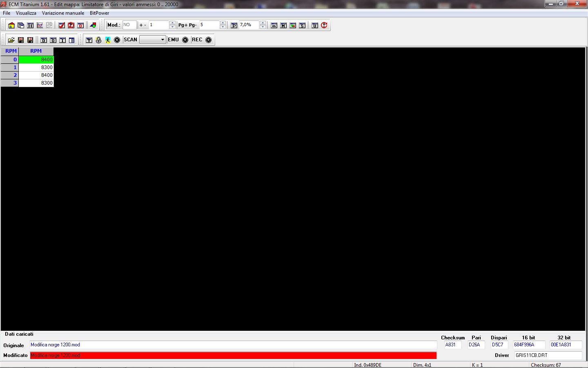
Task: Click the red circular undo icon
Action: [324, 25]
